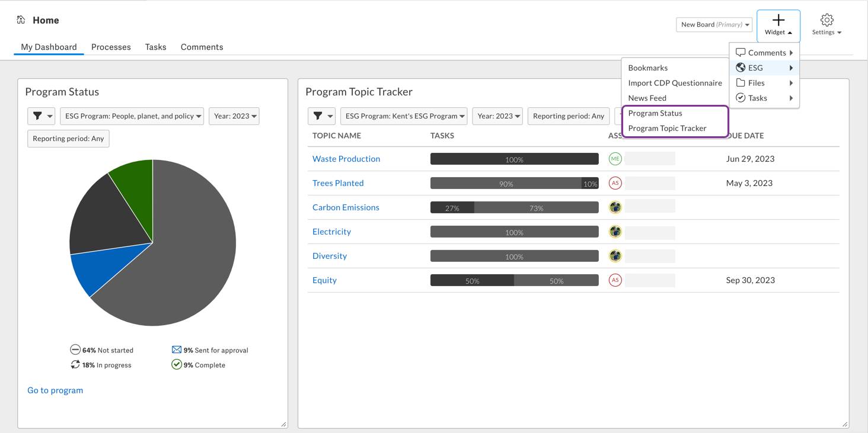Select the Comments widget icon in Widget menu

(x=741, y=52)
